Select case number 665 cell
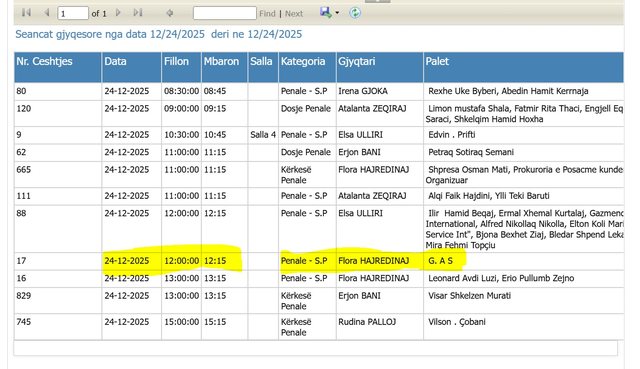This screenshot has height=369, width=640. pyautogui.click(x=58, y=175)
